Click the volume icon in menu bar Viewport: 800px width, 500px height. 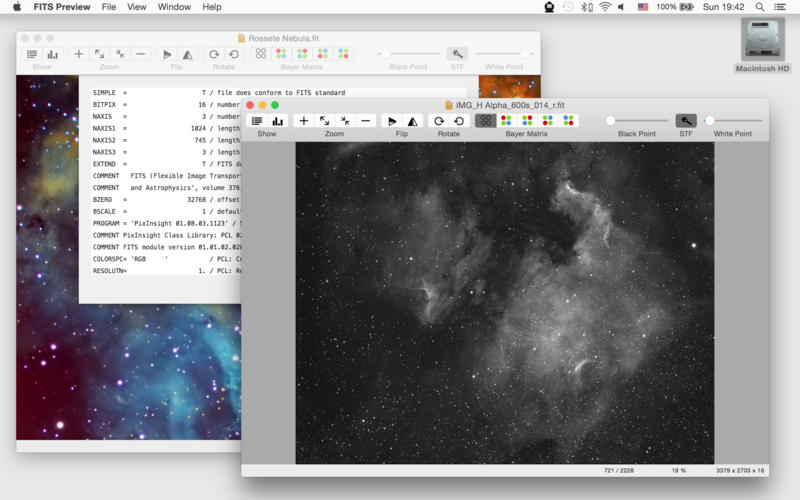621,7
